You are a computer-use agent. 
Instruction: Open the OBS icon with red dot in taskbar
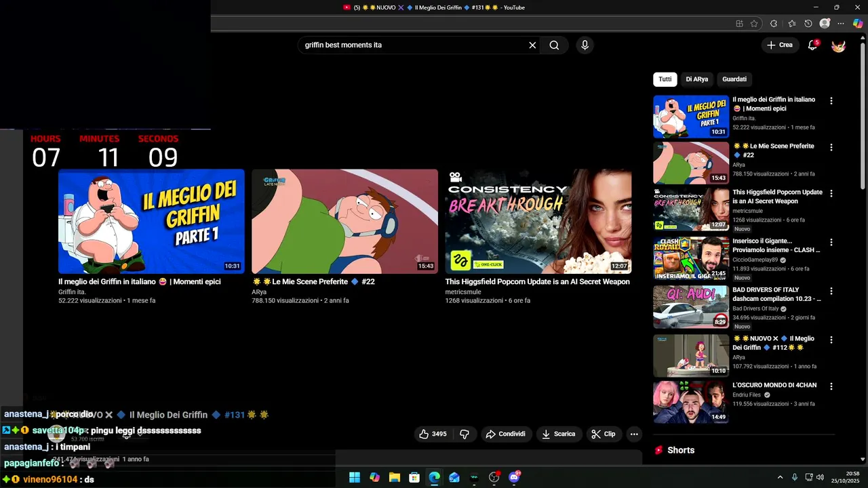494,477
